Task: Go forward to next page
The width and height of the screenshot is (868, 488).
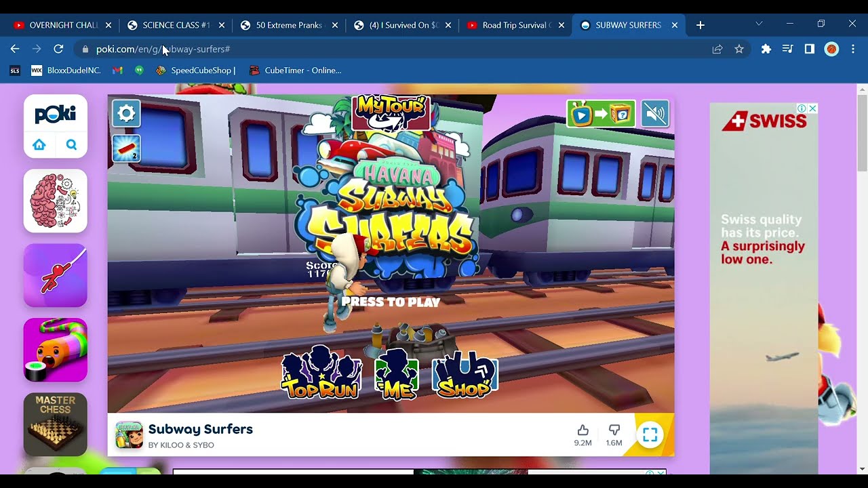Action: coord(37,49)
